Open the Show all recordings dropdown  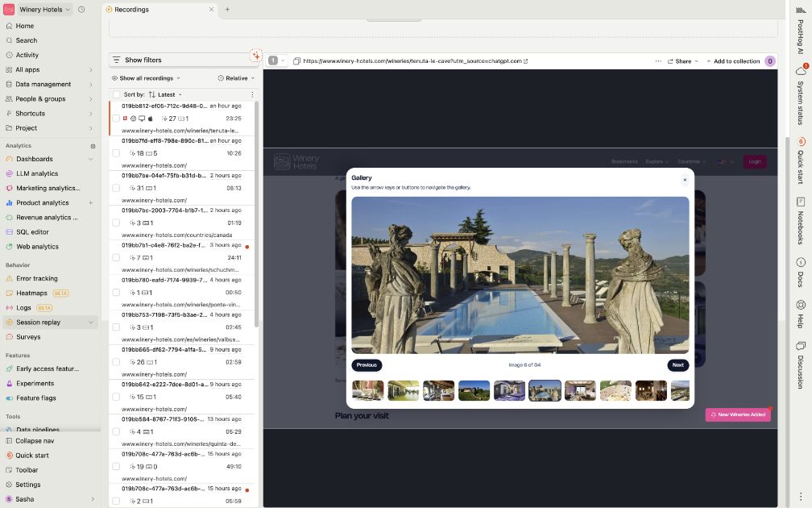(146, 78)
